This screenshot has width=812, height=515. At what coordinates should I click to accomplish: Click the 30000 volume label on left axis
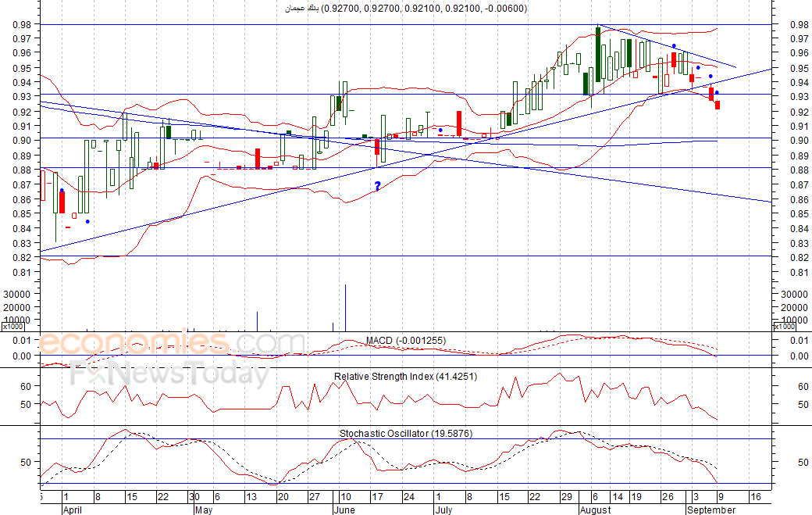point(16,294)
